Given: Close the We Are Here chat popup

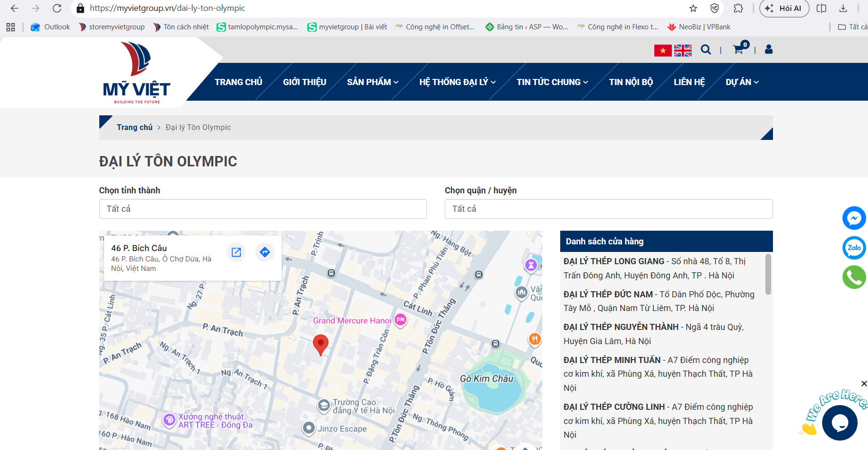Looking at the screenshot, I should point(864,383).
